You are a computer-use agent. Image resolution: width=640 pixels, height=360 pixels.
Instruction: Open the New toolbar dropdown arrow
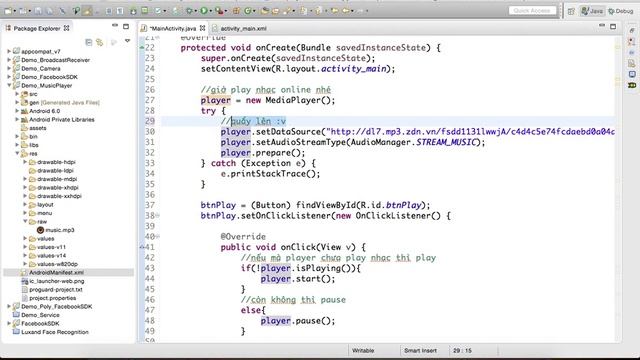coord(14,11)
